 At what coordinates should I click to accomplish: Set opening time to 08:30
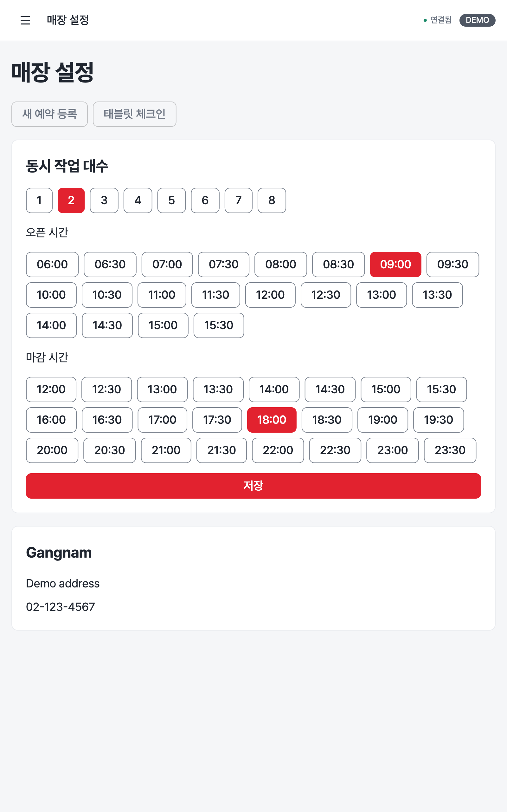pos(338,265)
